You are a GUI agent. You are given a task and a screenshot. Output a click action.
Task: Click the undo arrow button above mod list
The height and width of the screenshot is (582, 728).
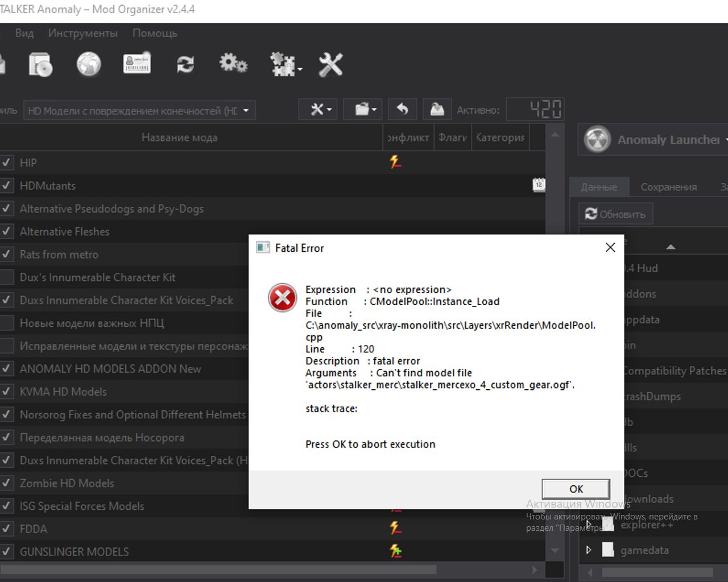[403, 109]
